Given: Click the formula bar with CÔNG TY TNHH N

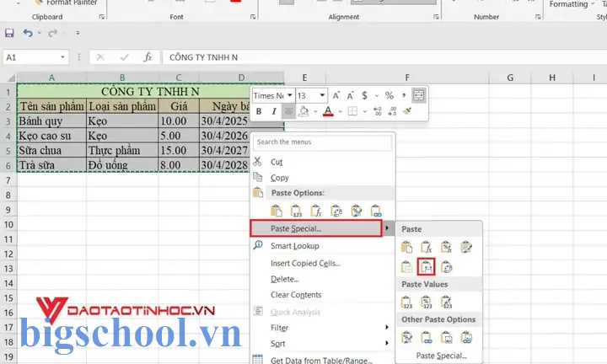Looking at the screenshot, I should click(384, 57).
